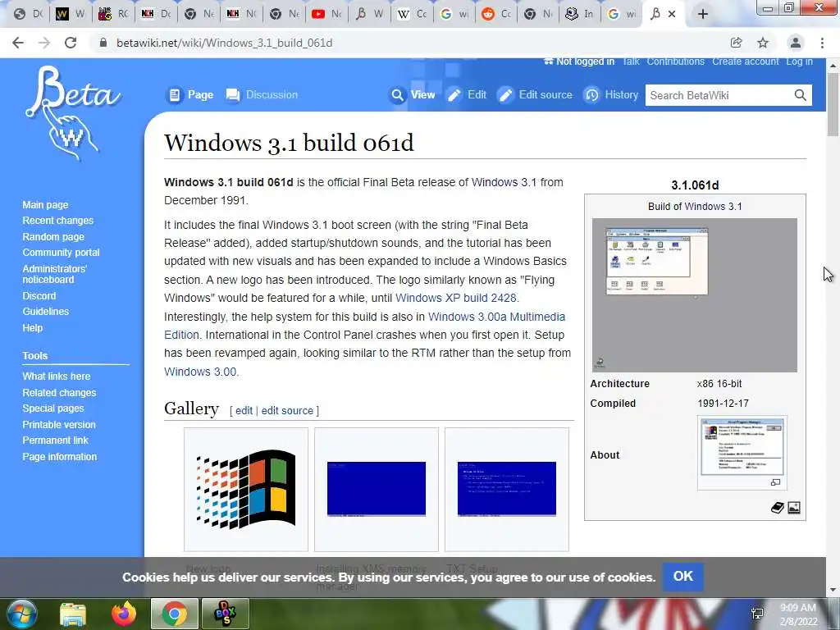
Task: Click the page vertical scrollbar thumb
Action: coord(833,104)
